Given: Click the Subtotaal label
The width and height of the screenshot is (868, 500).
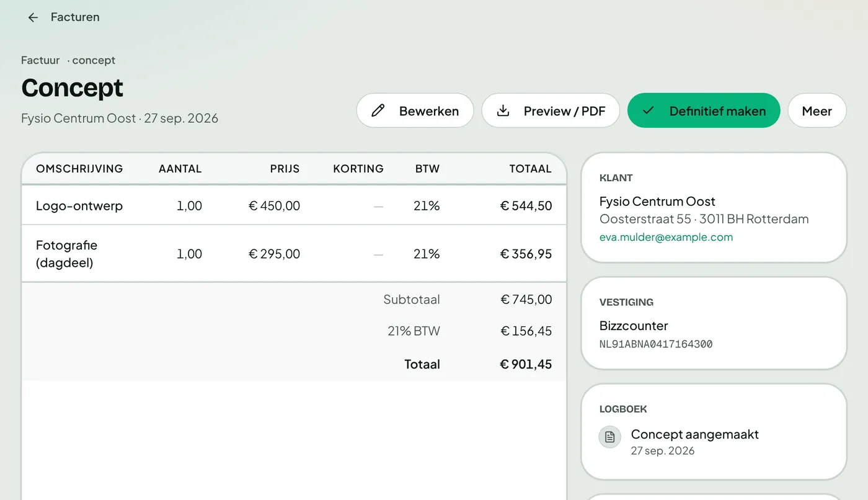Looking at the screenshot, I should pyautogui.click(x=412, y=300).
